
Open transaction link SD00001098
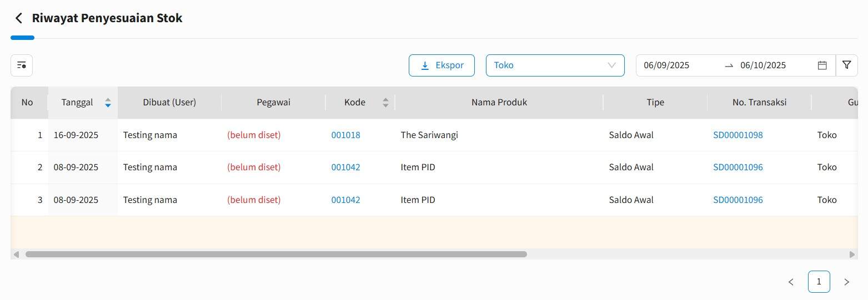click(737, 135)
